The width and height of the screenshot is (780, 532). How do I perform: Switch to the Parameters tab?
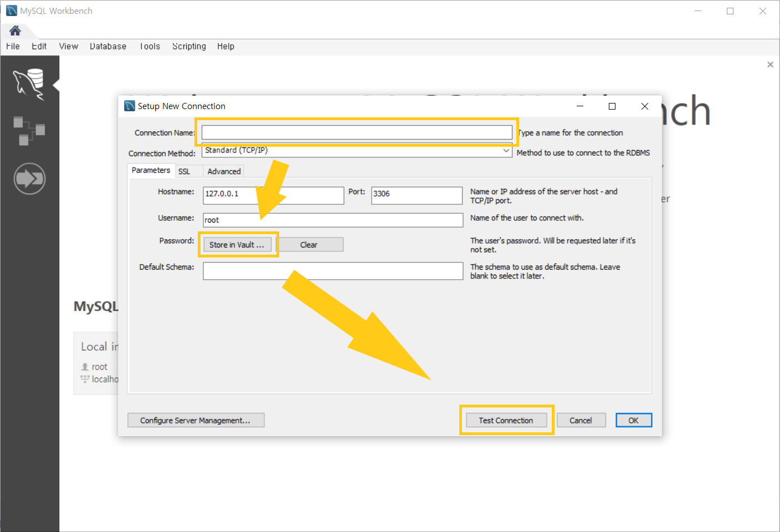pyautogui.click(x=151, y=171)
